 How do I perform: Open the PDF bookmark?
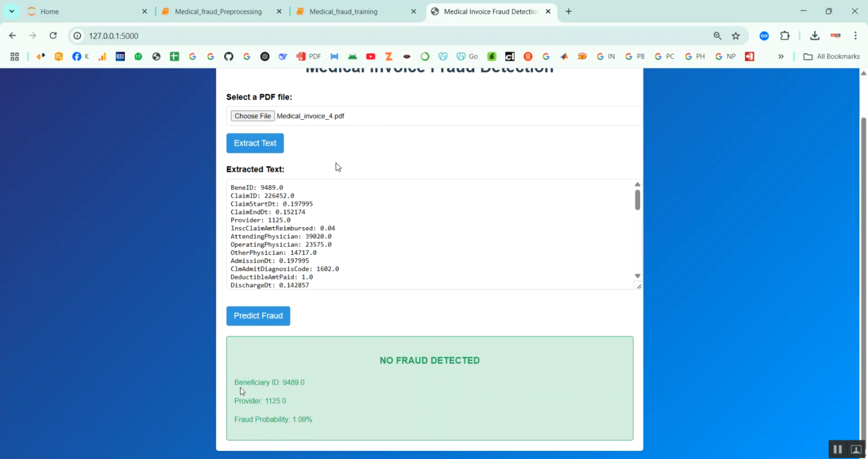coord(309,57)
